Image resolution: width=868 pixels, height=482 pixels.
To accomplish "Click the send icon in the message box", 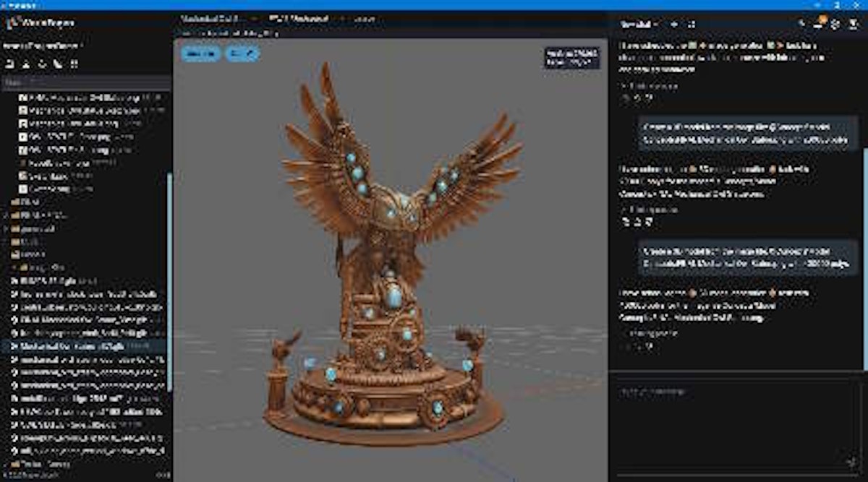I will (851, 460).
